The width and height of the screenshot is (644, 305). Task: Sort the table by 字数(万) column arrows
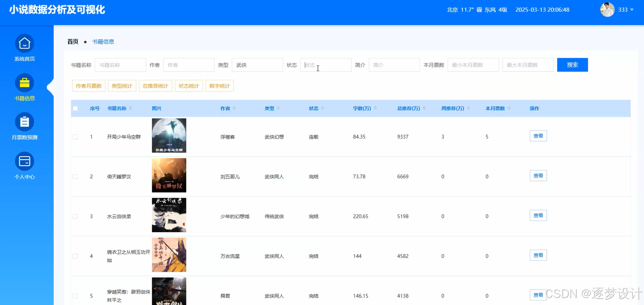pyautogui.click(x=374, y=108)
